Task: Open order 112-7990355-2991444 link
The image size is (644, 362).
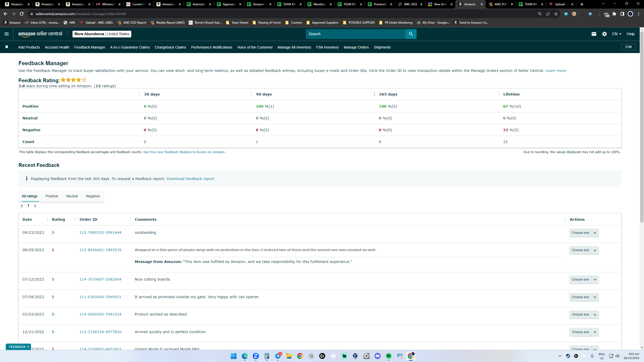Action: (100, 233)
